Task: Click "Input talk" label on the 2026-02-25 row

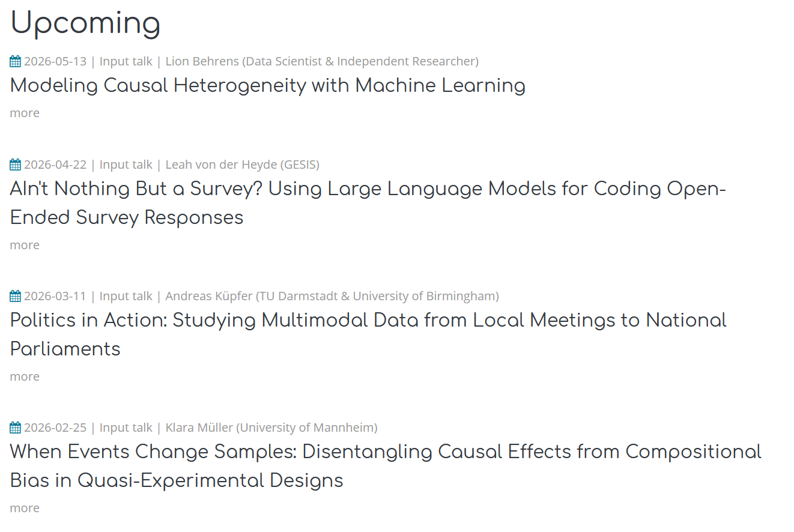Action: (x=126, y=428)
